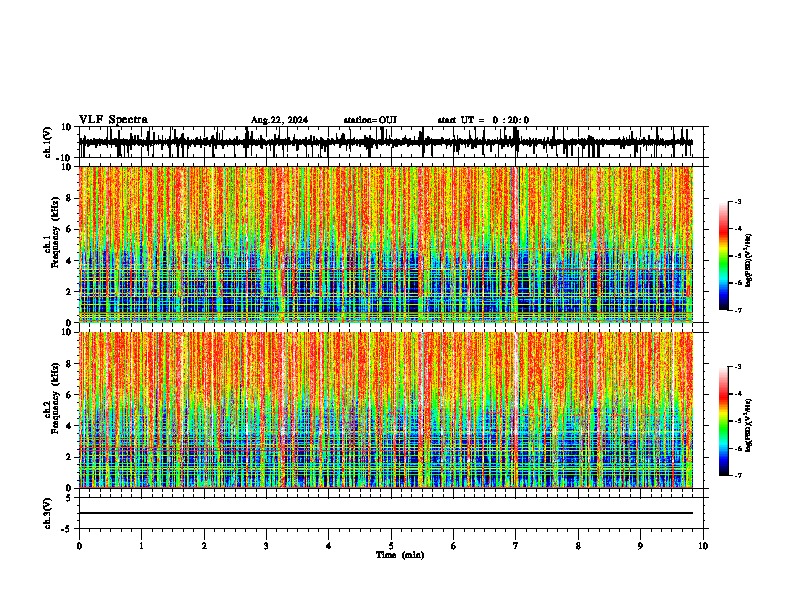Click the "ch.3(V)" axis label

(48, 513)
